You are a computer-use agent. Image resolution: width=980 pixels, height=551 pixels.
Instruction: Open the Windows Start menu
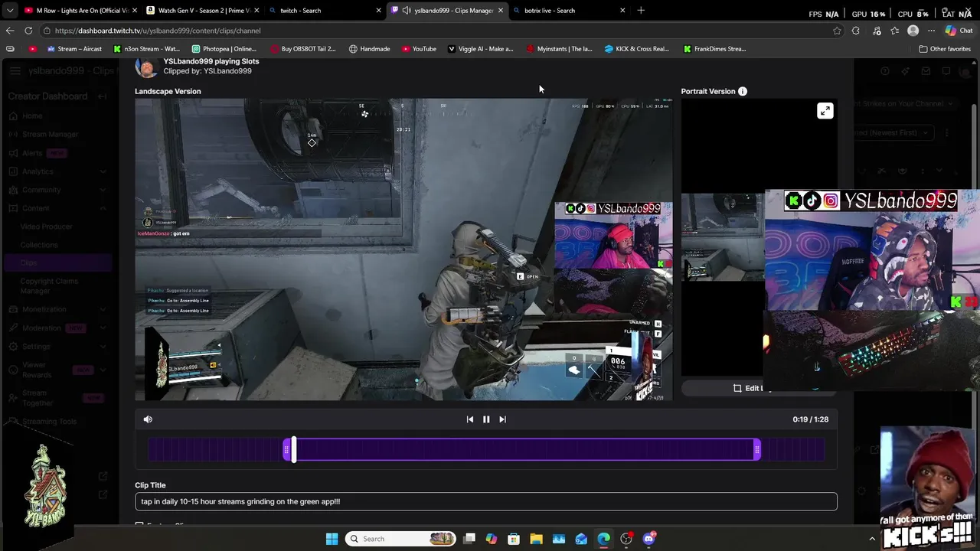tap(332, 539)
